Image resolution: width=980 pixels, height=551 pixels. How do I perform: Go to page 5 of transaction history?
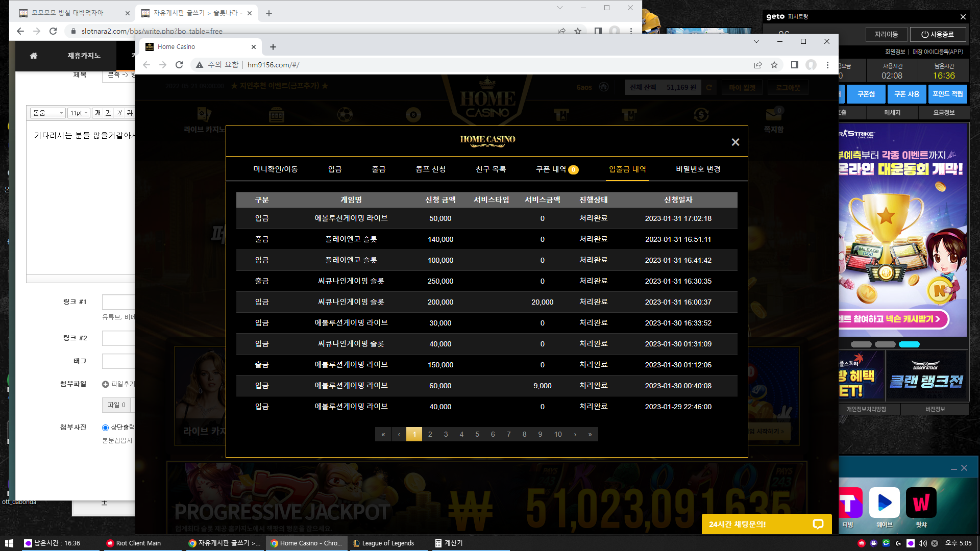tap(477, 434)
